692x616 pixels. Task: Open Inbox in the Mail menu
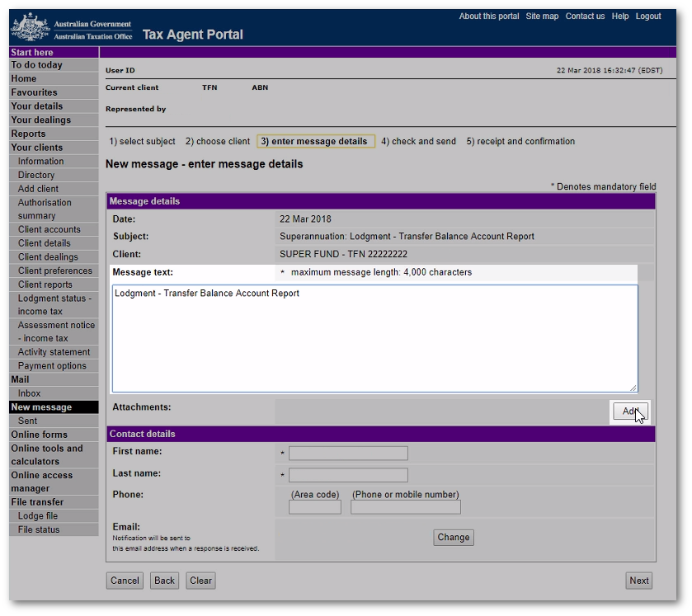(30, 393)
